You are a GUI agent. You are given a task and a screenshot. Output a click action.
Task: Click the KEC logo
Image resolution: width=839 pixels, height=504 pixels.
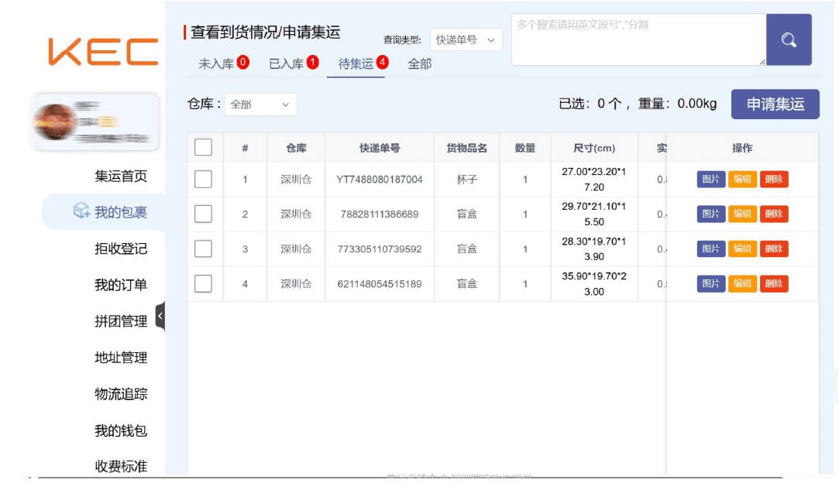pos(103,52)
